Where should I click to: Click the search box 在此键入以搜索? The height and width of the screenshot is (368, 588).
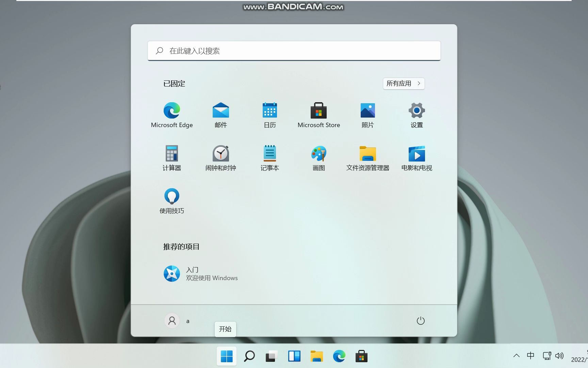[294, 50]
